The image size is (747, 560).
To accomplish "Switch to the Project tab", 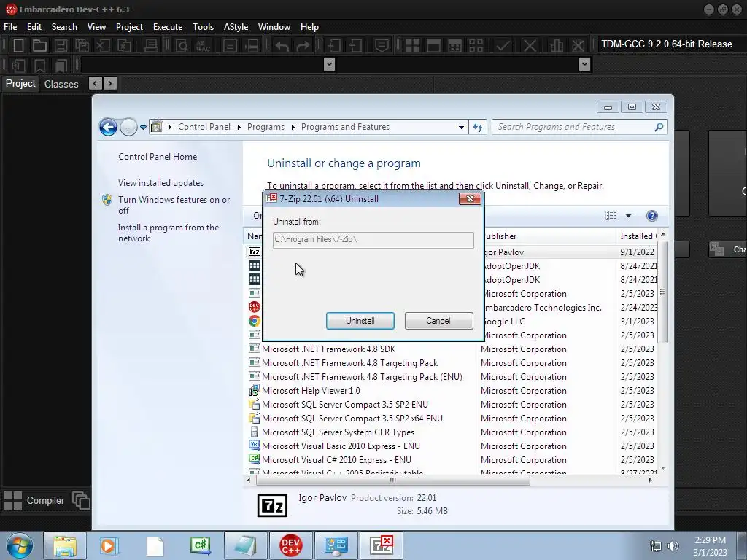I will (x=20, y=84).
